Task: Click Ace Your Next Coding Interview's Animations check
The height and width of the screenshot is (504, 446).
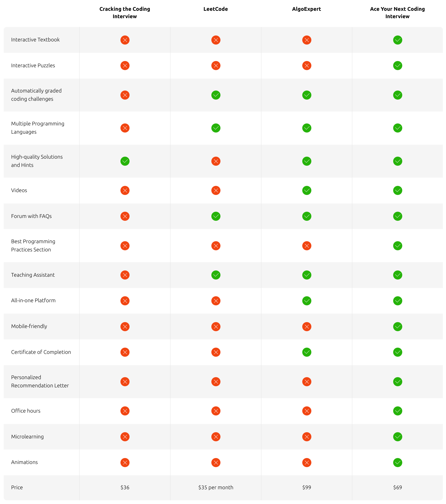Action: coord(397,463)
